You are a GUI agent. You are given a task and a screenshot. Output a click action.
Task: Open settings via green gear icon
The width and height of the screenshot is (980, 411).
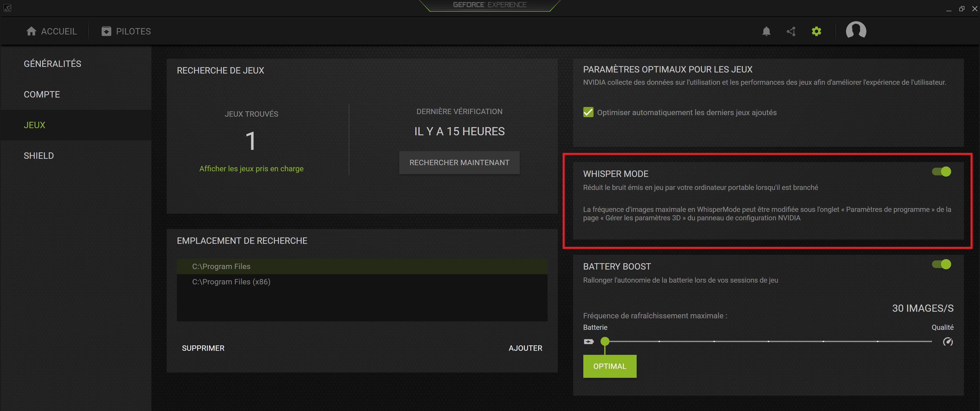click(816, 31)
